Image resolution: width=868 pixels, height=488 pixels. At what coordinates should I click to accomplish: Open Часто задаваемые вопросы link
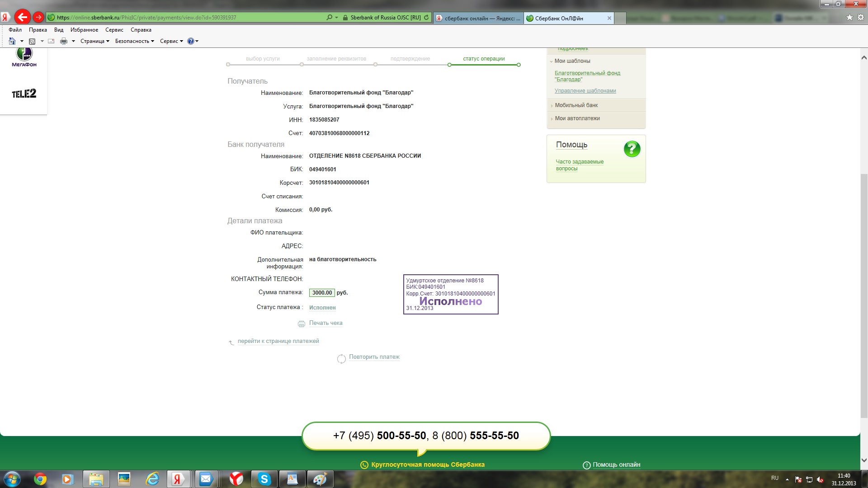coord(580,165)
